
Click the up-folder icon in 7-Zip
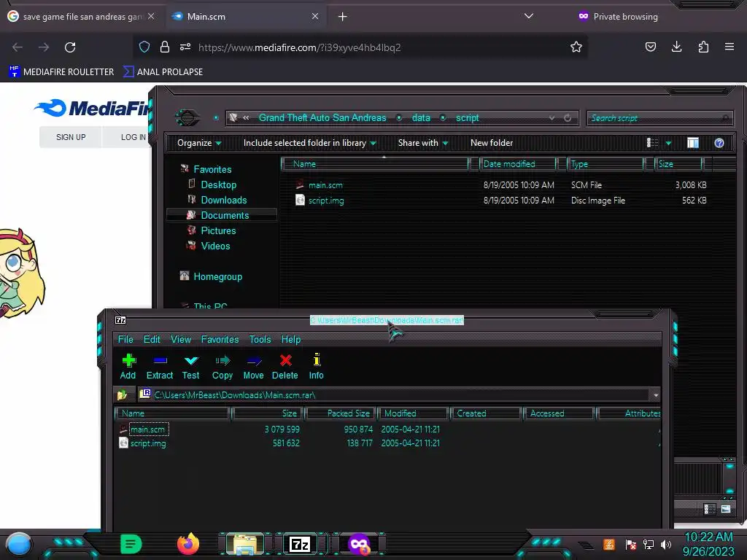[122, 394]
